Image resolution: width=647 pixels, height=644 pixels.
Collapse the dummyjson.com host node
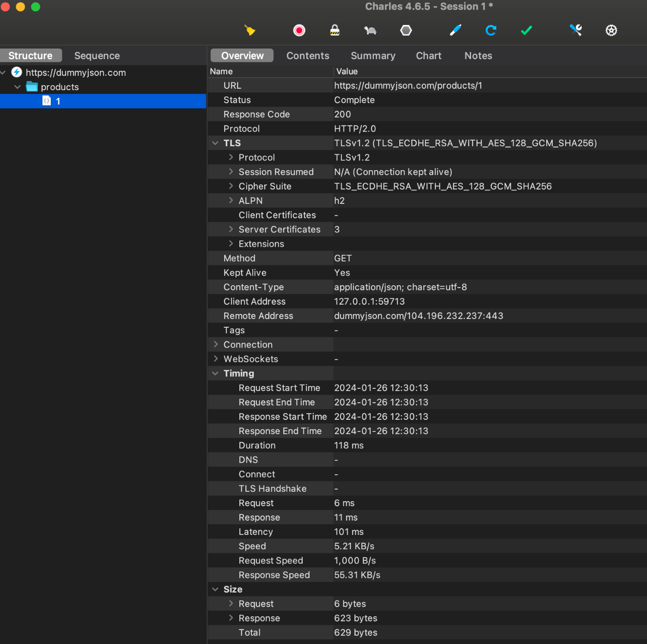[x=3, y=73]
